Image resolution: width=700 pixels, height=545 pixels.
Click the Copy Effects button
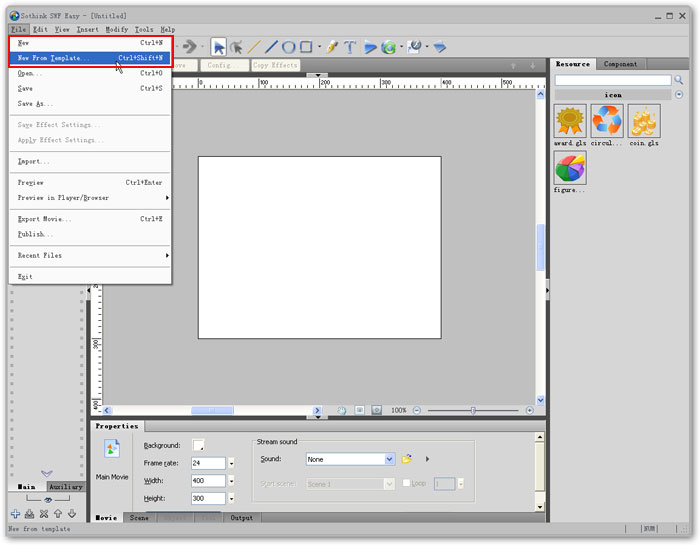(x=275, y=65)
